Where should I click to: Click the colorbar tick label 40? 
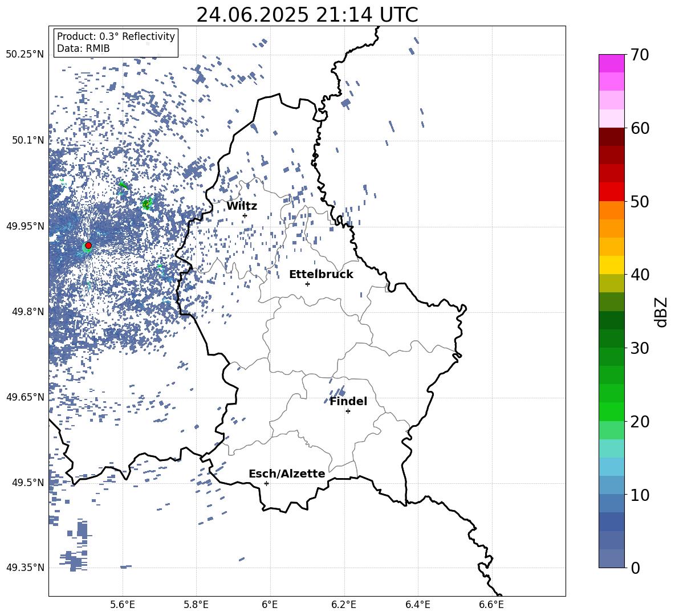[640, 275]
